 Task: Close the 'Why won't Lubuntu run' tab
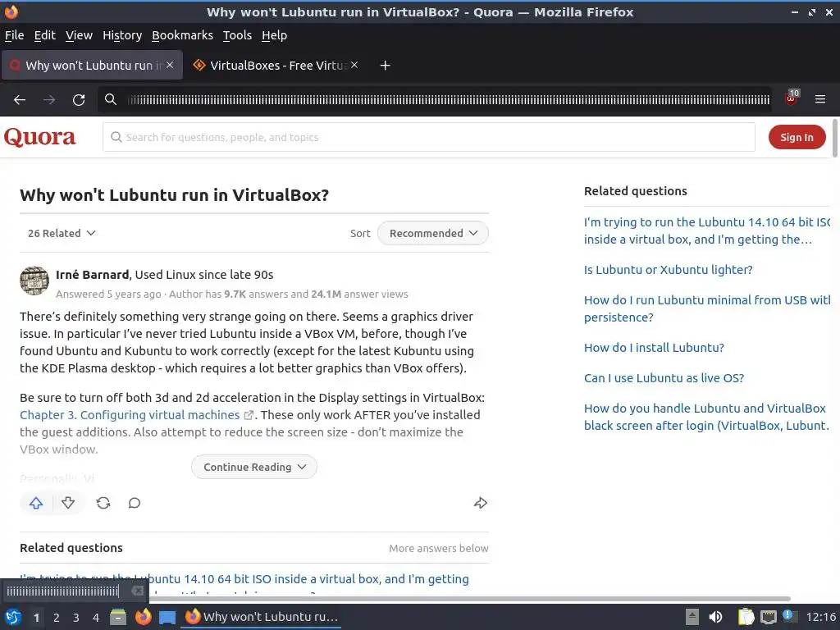pos(170,65)
